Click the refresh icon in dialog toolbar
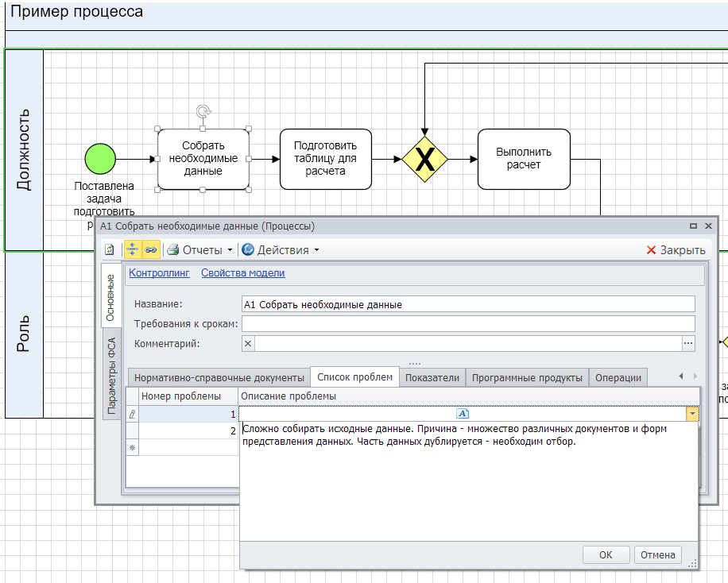 [x=110, y=249]
